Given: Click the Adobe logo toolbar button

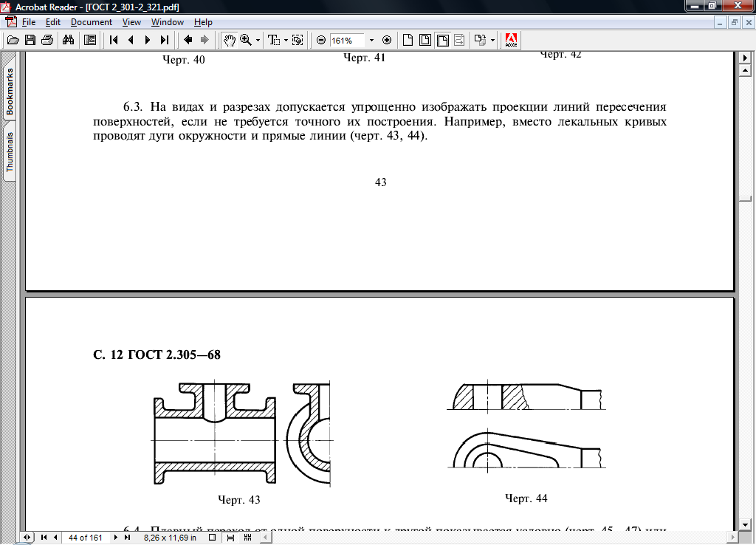Looking at the screenshot, I should coord(511,41).
